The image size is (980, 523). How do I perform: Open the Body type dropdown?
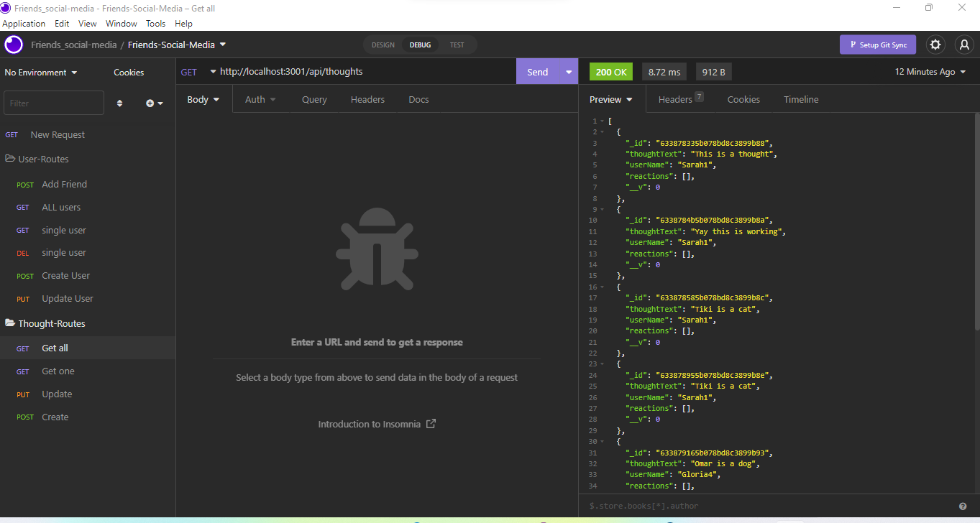[203, 99]
